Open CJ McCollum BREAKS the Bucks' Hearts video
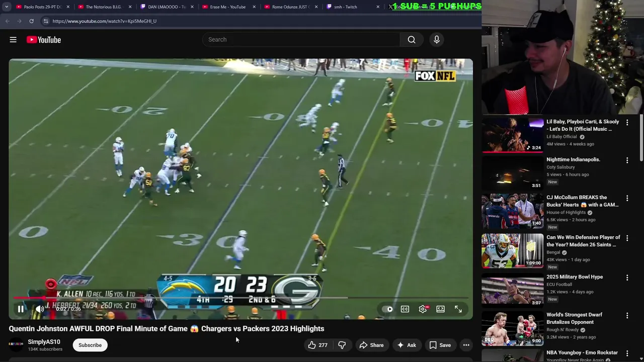 [x=583, y=201]
